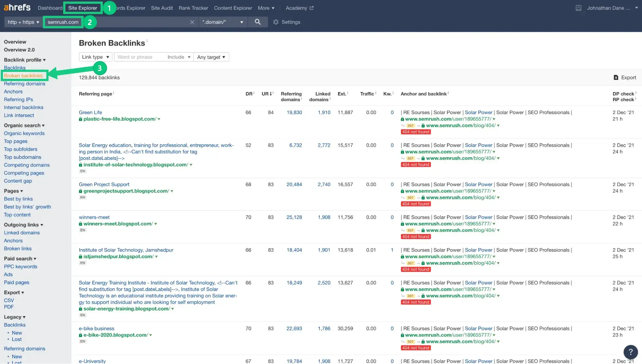Viewport: 642px width, 364px height.
Task: Click the Word or phrase filter field
Action: 140,57
